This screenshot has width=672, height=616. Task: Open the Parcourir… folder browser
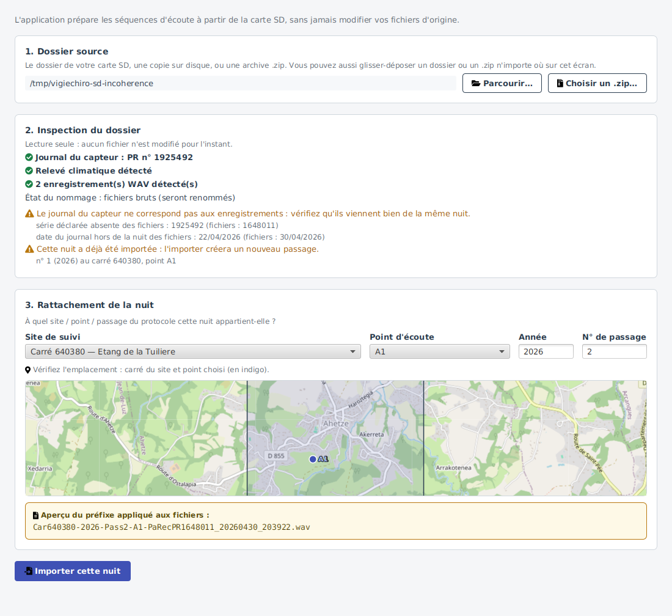[502, 83]
